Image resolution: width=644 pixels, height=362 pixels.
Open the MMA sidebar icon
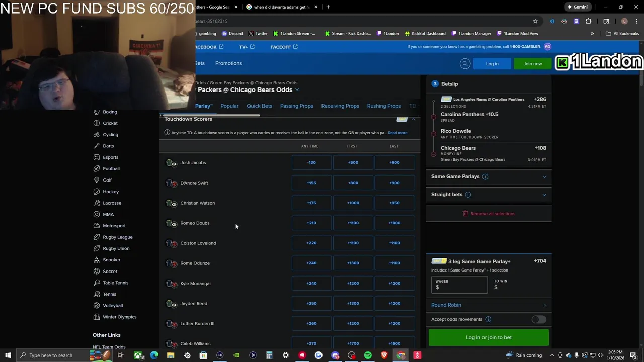click(x=97, y=214)
